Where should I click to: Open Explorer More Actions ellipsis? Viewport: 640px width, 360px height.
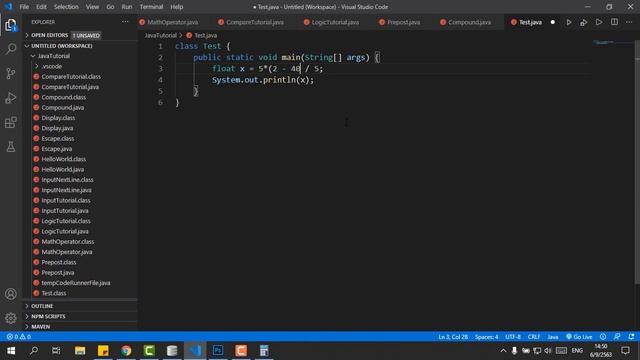tap(125, 22)
